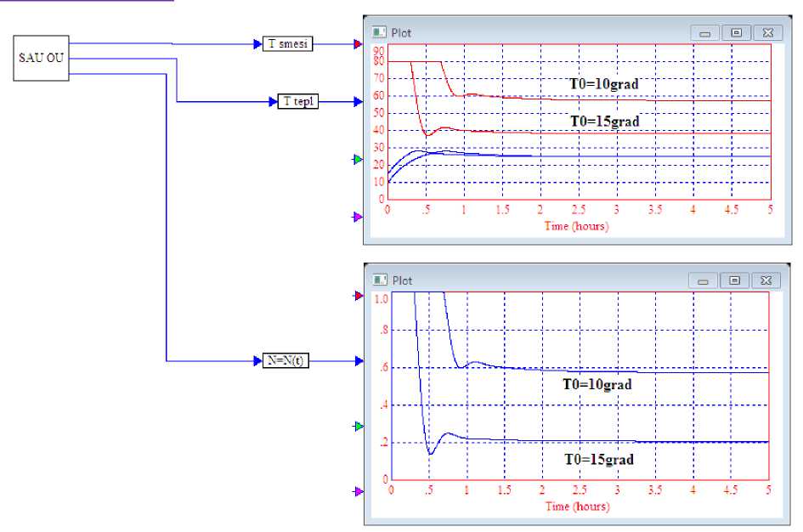Click red input connector of lower Plot
Image resolution: width=803 pixels, height=532 pixels.
359,296
